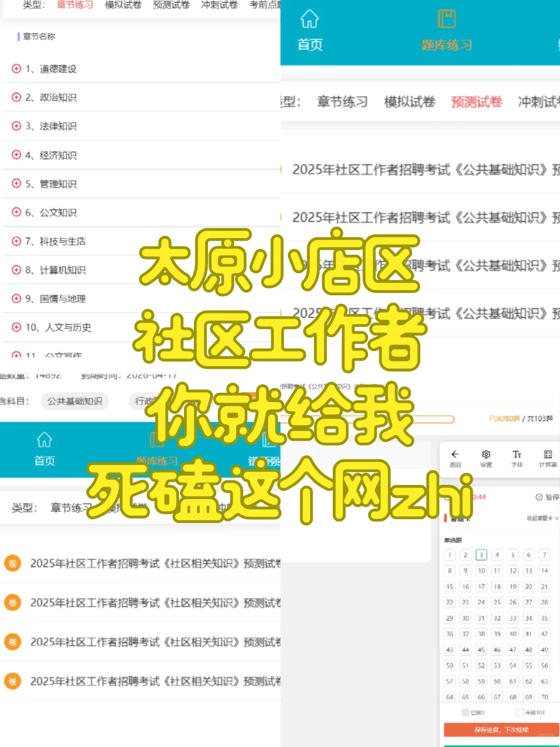
Task: Expand chapter 8、计算机知识
Action: pos(16,270)
